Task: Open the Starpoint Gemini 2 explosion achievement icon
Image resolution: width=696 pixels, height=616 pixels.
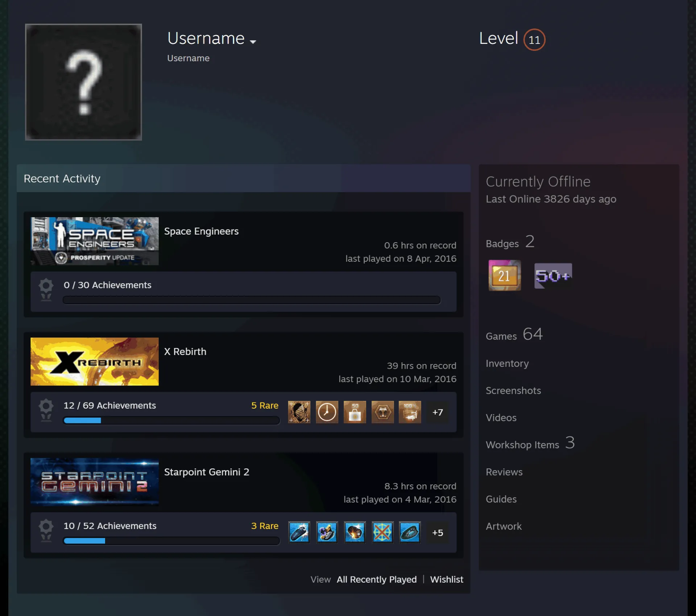Action: [355, 532]
